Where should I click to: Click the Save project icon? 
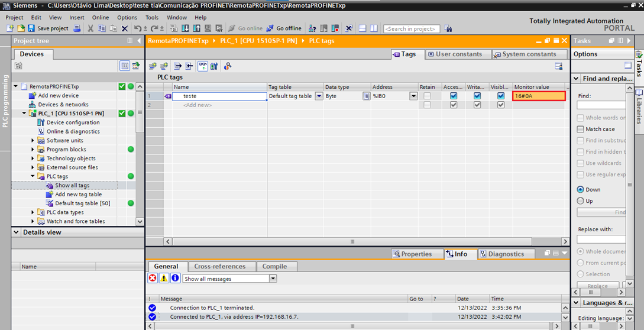tap(32, 28)
